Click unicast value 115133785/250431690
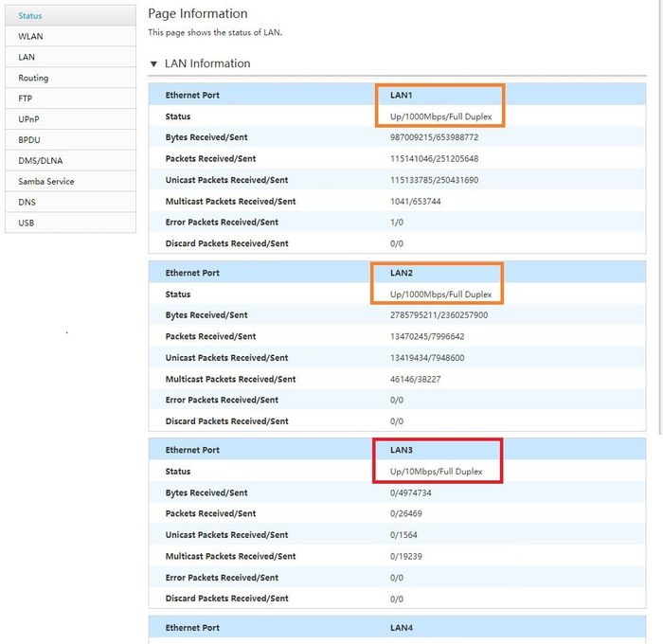The width and height of the screenshot is (663, 644). pos(434,180)
